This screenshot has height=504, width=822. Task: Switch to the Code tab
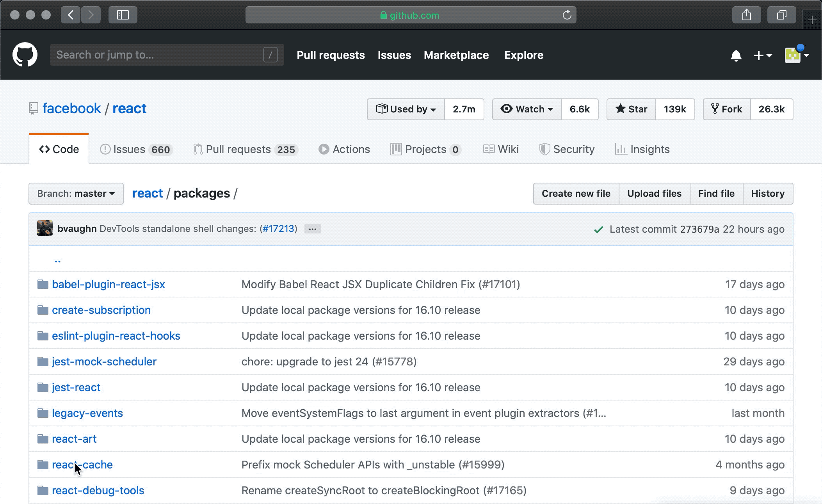[59, 149]
